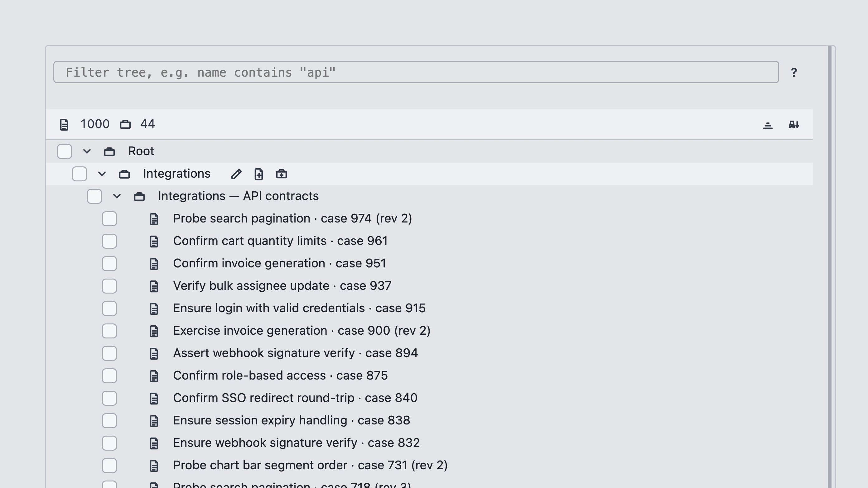Viewport: 868px width, 488px height.
Task: Add new case file to Integrations
Action: pyautogui.click(x=259, y=174)
